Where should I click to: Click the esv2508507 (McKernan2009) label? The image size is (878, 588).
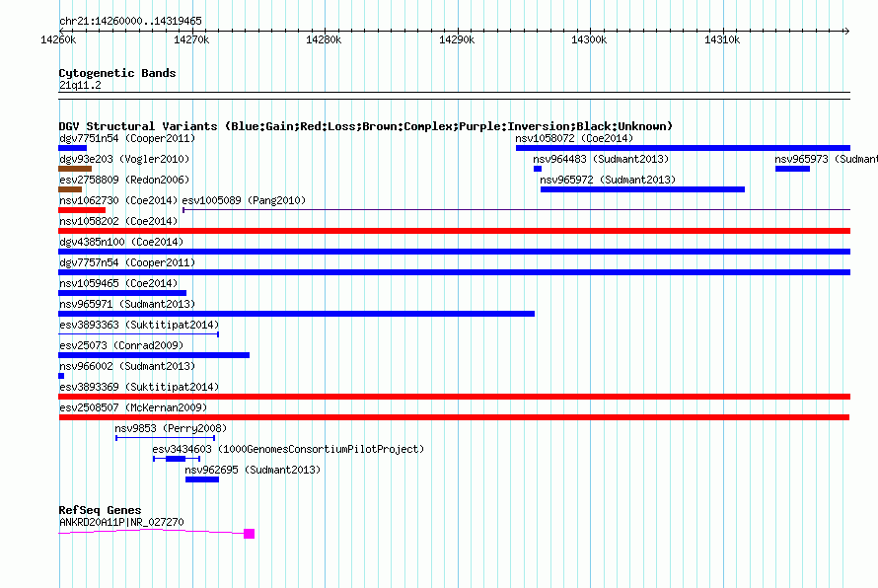[133, 407]
